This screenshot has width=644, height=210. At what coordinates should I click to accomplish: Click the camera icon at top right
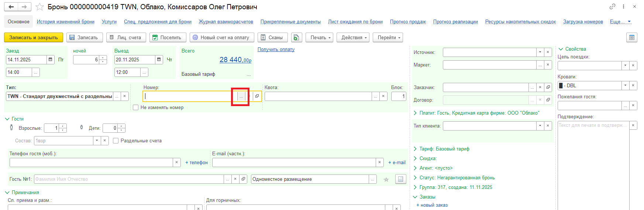click(x=632, y=37)
